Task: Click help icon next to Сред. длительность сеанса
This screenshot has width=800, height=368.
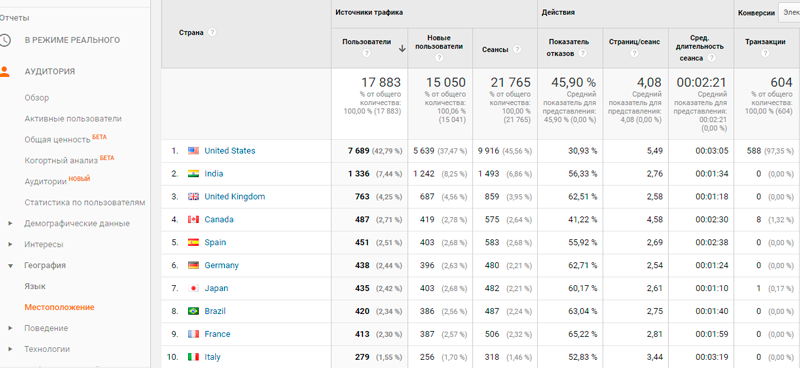Action: click(711, 58)
